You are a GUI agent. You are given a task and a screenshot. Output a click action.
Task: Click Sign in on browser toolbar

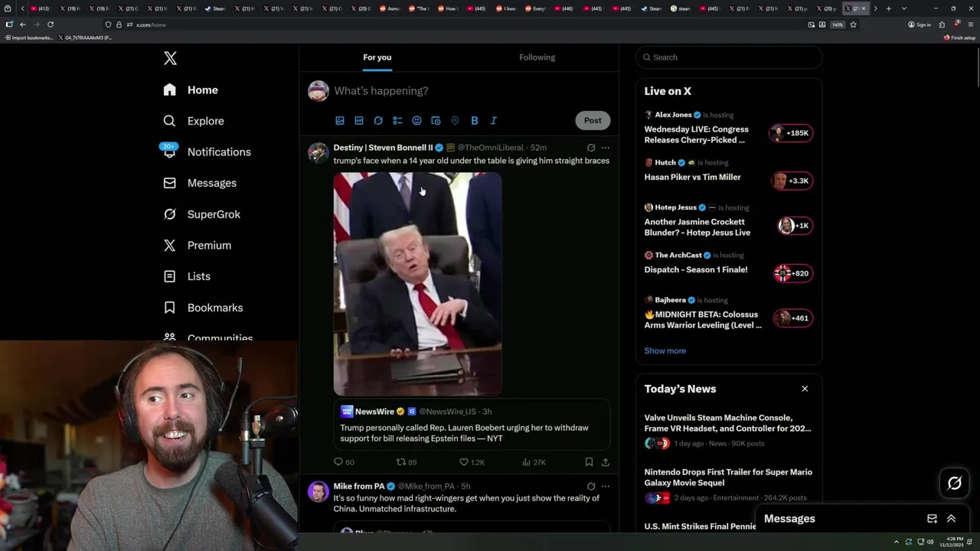920,24
